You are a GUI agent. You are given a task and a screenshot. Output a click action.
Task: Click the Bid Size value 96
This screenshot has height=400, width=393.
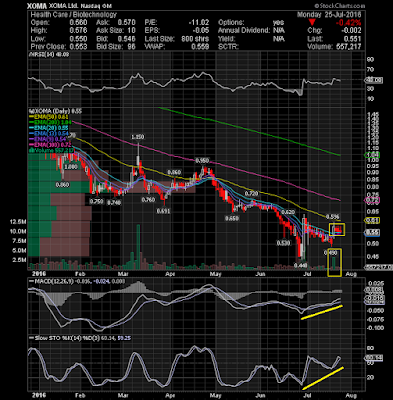click(131, 47)
